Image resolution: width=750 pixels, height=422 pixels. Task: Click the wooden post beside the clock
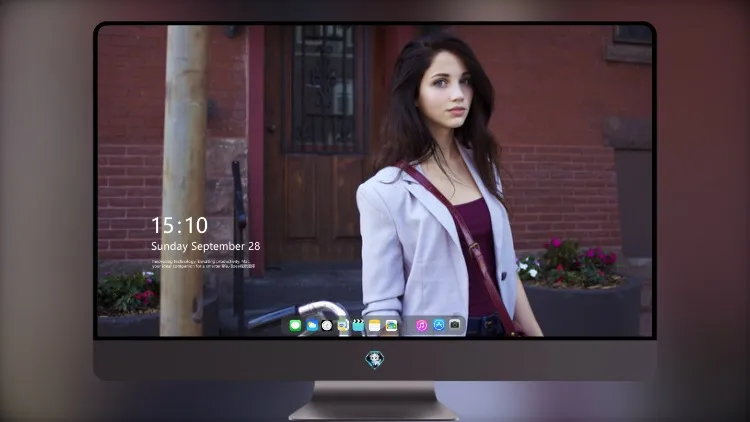click(x=184, y=180)
